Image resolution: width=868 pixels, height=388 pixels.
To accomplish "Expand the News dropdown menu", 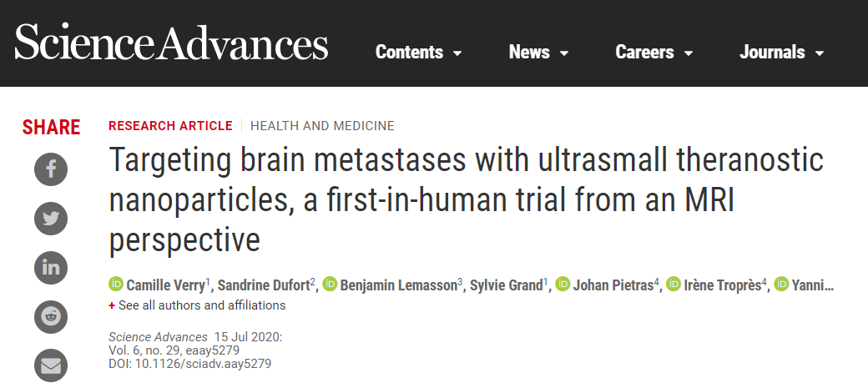I will click(538, 52).
